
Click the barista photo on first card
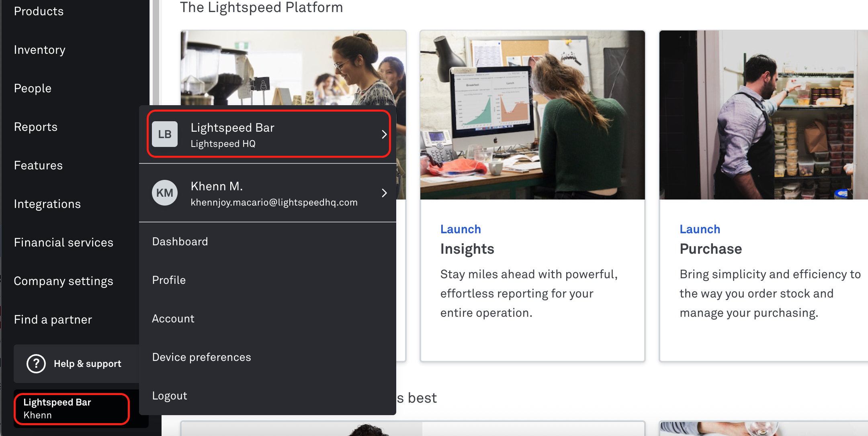click(x=293, y=67)
